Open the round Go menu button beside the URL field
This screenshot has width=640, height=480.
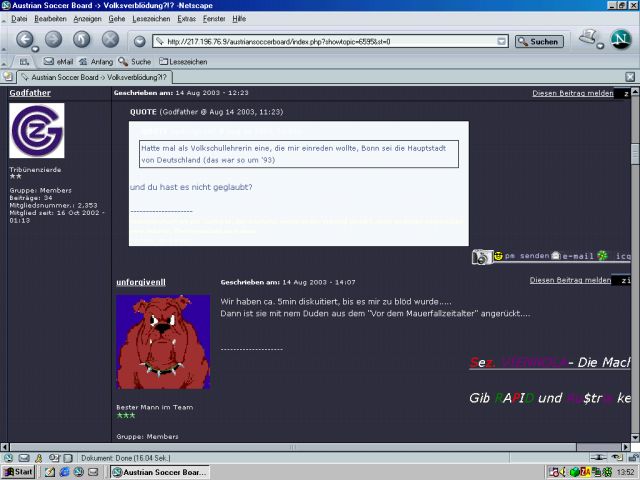[140, 41]
